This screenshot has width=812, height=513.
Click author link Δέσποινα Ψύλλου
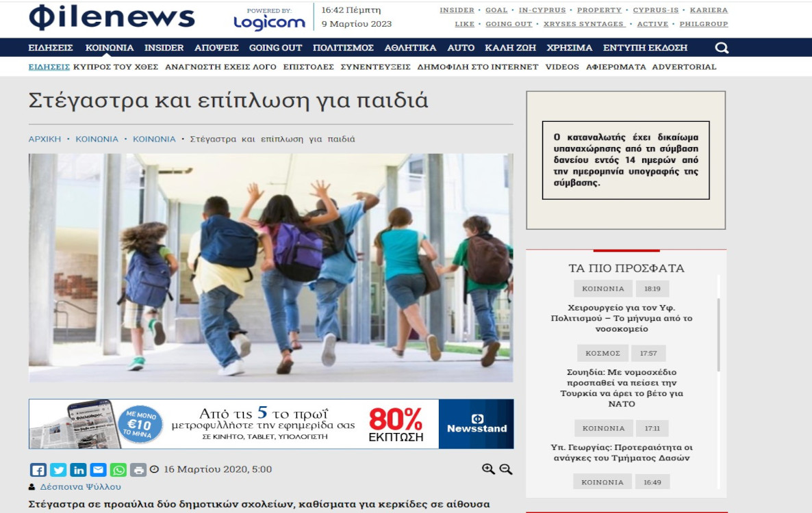point(80,487)
